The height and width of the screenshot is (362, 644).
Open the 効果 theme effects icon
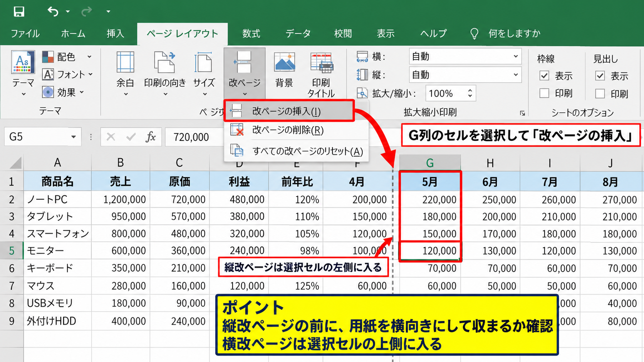tap(48, 92)
